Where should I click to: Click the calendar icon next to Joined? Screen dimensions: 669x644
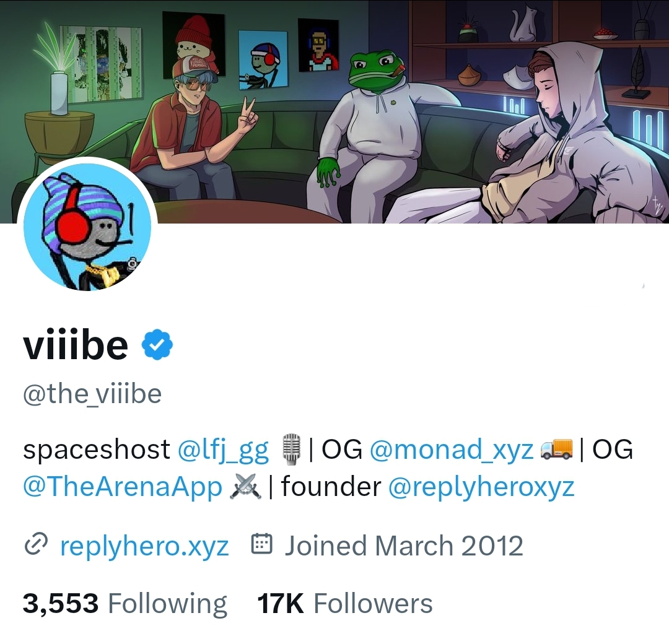(x=262, y=545)
